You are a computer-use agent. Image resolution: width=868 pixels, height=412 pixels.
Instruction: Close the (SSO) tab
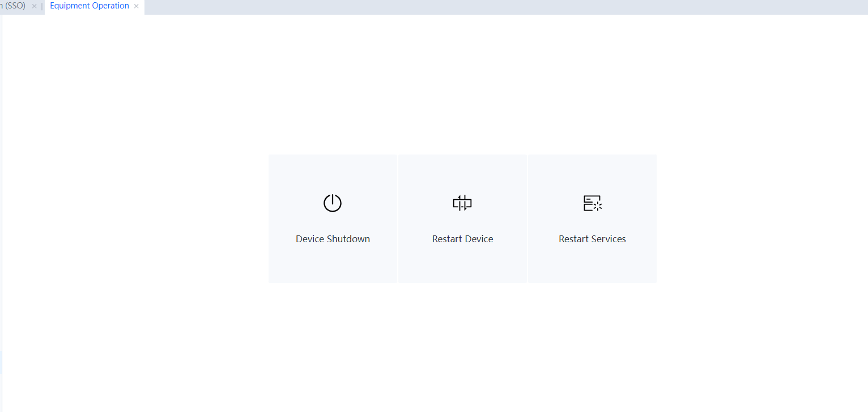coord(34,6)
